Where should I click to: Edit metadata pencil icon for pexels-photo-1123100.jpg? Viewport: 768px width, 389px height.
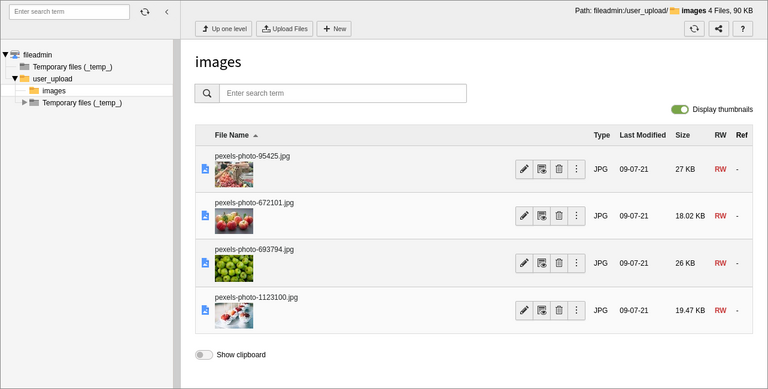click(x=524, y=310)
